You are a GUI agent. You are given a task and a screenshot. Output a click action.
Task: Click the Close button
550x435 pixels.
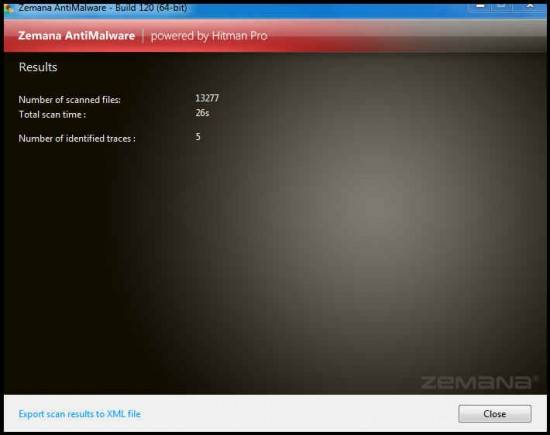click(495, 414)
